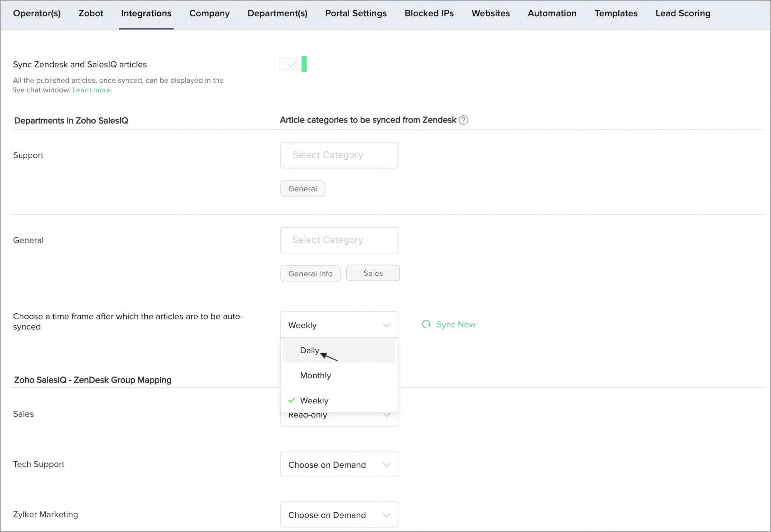
Task: Collapse the Weekly auto-sync dropdown
Action: coord(339,325)
